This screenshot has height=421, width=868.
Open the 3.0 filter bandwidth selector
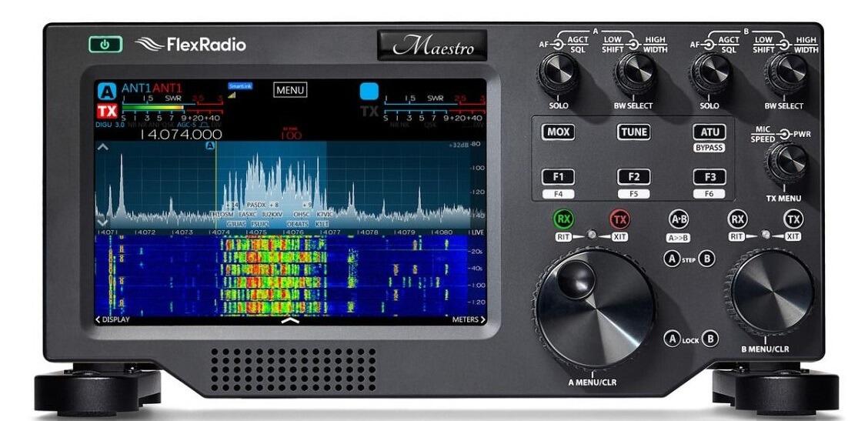coord(119,125)
